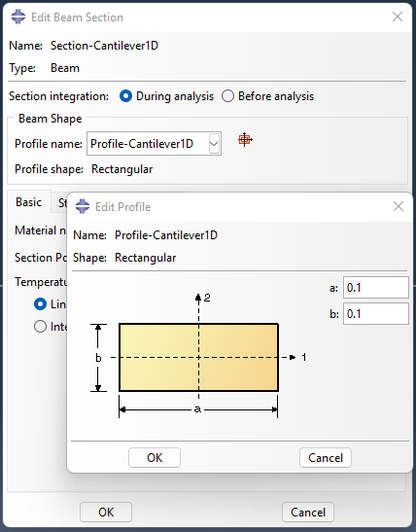Click the a dimension input field

tap(376, 287)
